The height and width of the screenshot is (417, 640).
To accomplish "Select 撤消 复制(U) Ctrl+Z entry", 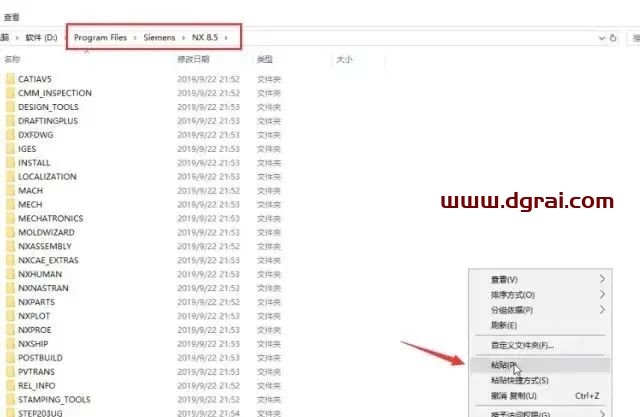I will point(540,396).
